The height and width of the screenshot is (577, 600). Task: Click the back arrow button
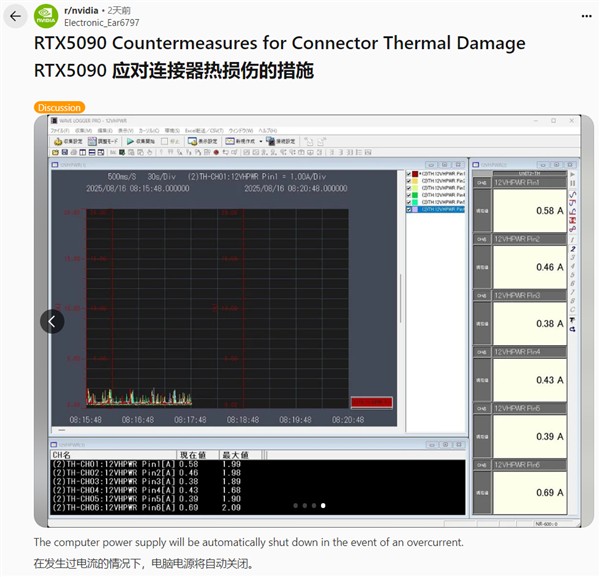15,16
